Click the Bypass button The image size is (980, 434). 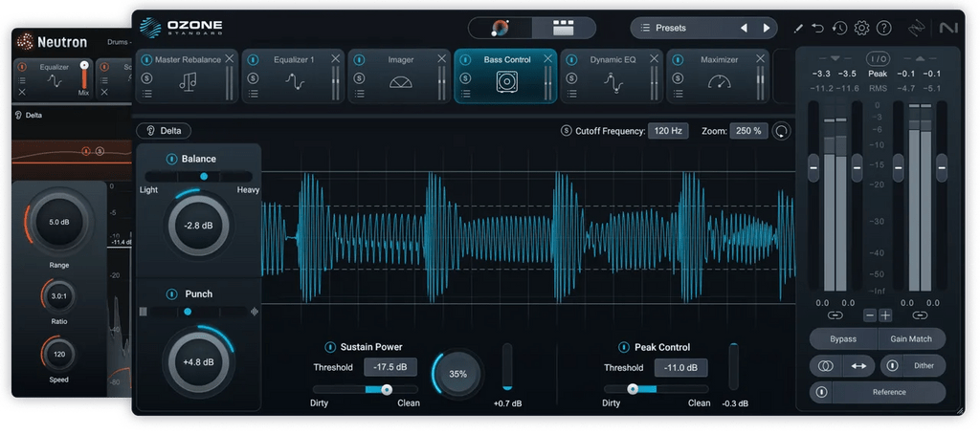coord(843,339)
